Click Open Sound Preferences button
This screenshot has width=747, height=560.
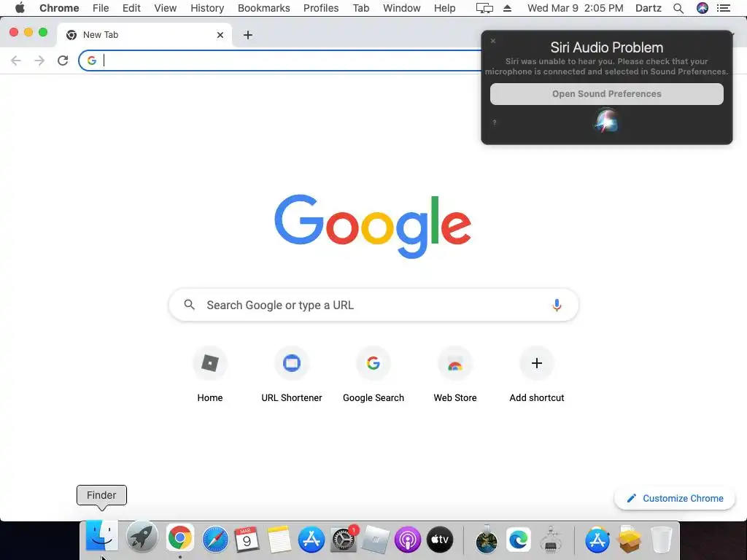click(x=606, y=94)
